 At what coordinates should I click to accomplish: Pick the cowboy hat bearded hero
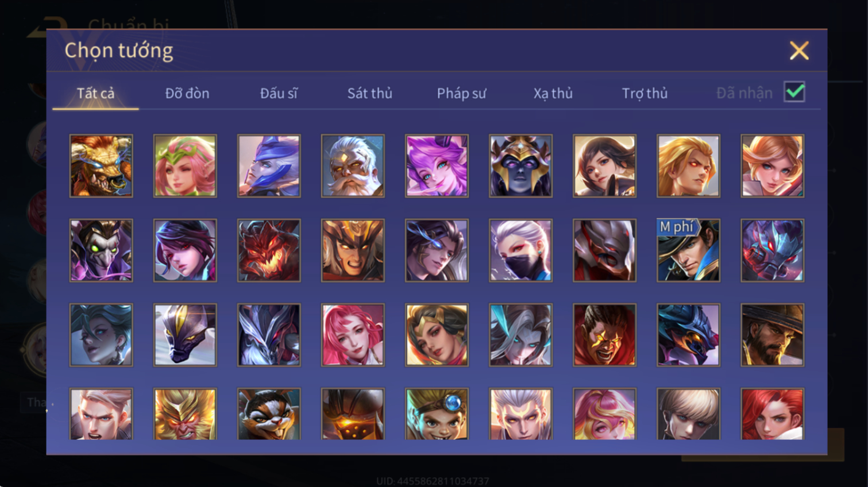pyautogui.click(x=772, y=335)
